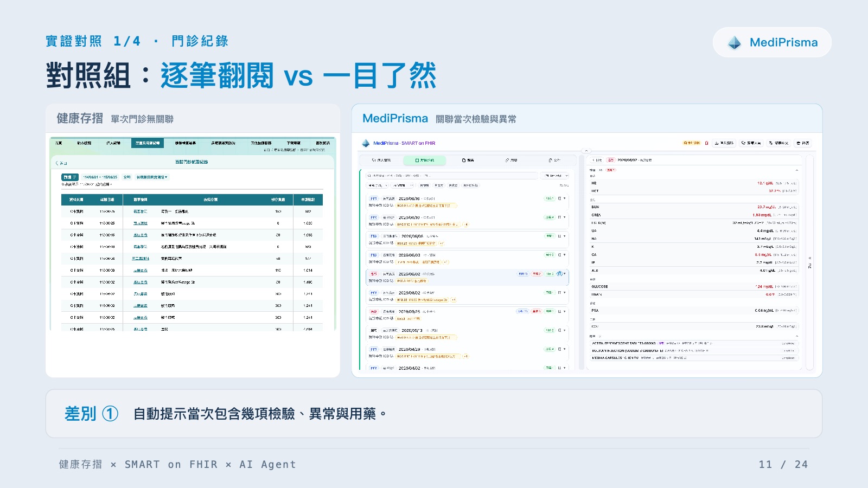Screen dimensions: 868x488
Task: Select the green highlighted tab in MediPrisma
Action: pyautogui.click(x=424, y=160)
